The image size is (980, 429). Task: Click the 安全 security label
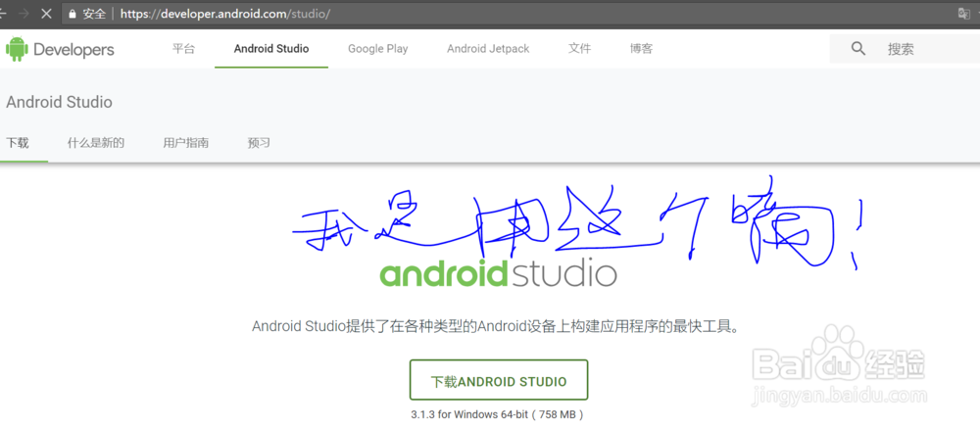(x=94, y=13)
